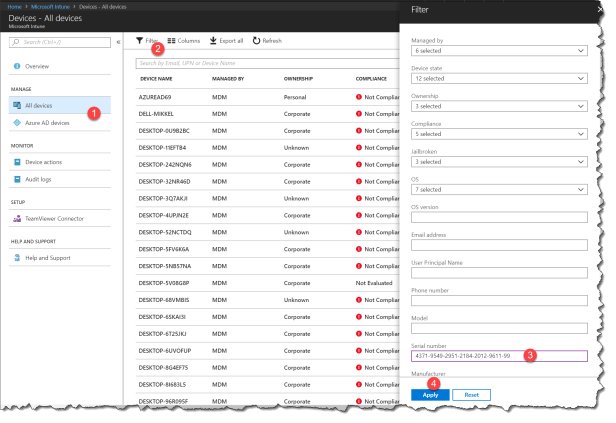The width and height of the screenshot is (616, 423).
Task: Click the Model input field
Action: pyautogui.click(x=499, y=328)
